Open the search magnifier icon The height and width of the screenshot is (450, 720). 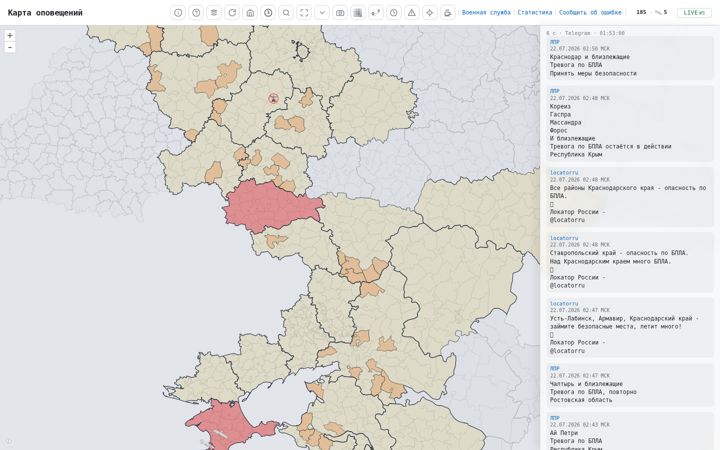(x=286, y=13)
